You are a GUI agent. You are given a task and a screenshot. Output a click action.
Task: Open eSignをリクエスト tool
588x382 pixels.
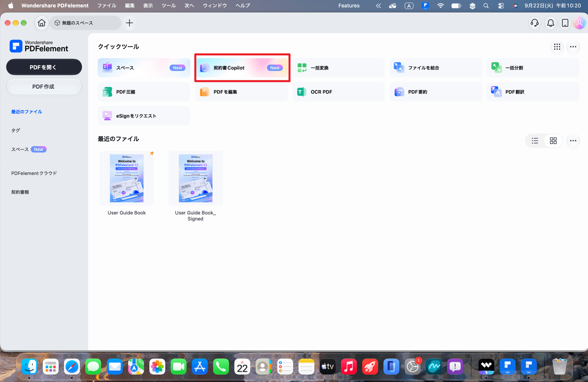coord(144,116)
